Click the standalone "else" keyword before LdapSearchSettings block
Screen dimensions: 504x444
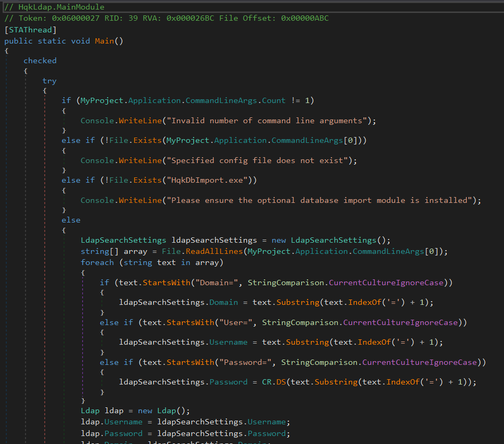(x=71, y=220)
